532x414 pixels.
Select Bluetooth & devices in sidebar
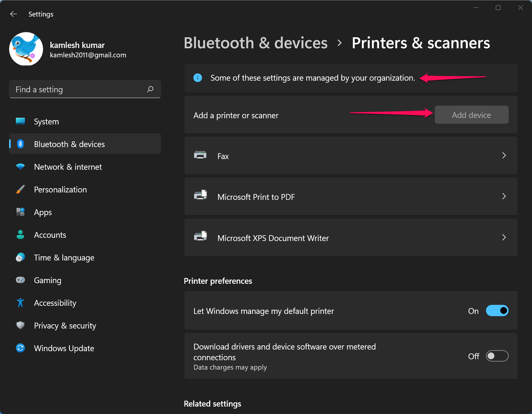(85, 144)
